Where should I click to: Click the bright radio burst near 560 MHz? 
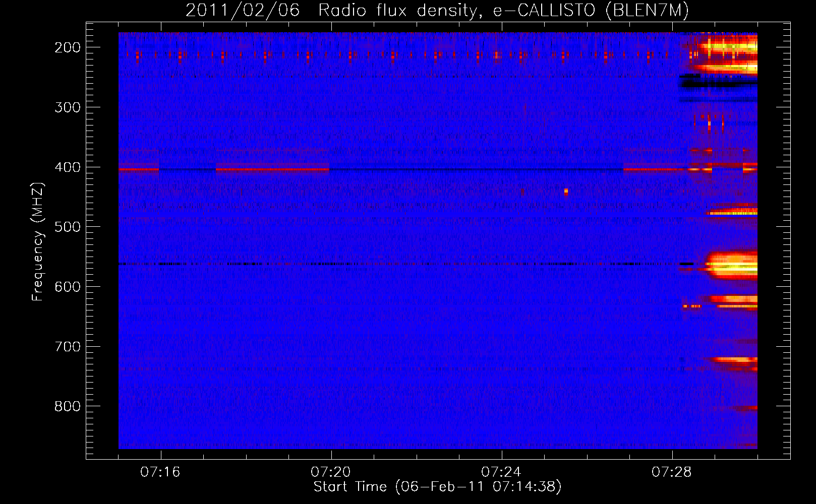coord(732,266)
